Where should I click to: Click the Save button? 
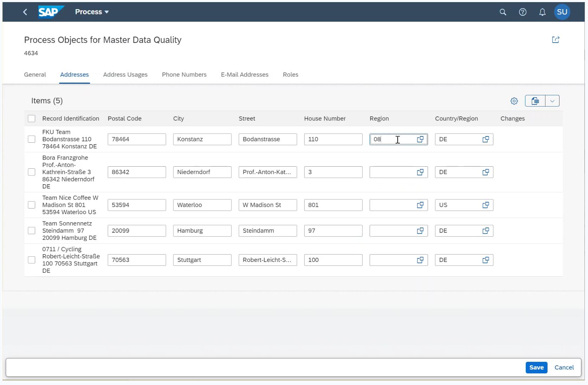pyautogui.click(x=536, y=367)
